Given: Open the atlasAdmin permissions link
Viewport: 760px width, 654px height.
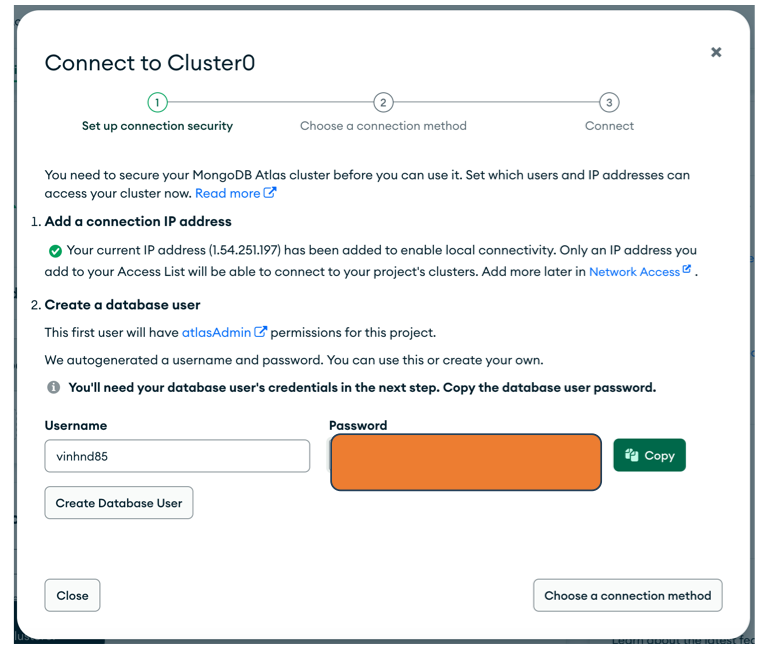Looking at the screenshot, I should click(217, 332).
